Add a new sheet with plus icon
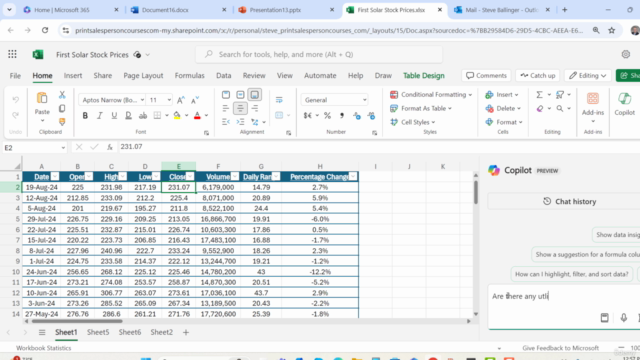Screen dimensions: 640x360 click(186, 333)
